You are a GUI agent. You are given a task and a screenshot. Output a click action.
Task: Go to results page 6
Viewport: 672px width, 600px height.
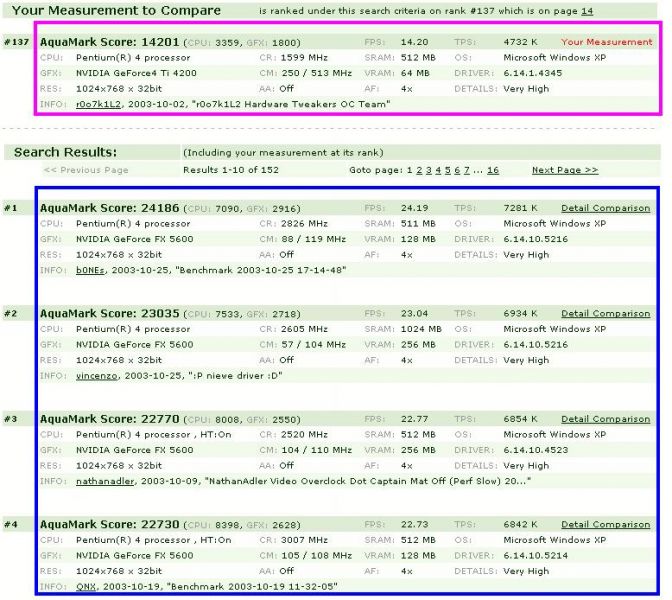(457, 170)
